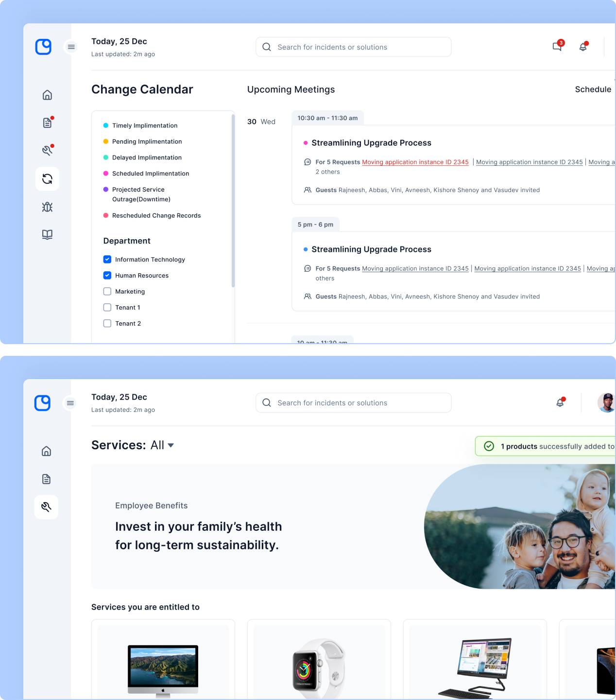
Task: Click the Employee Benefits family banner image
Action: 520,526
